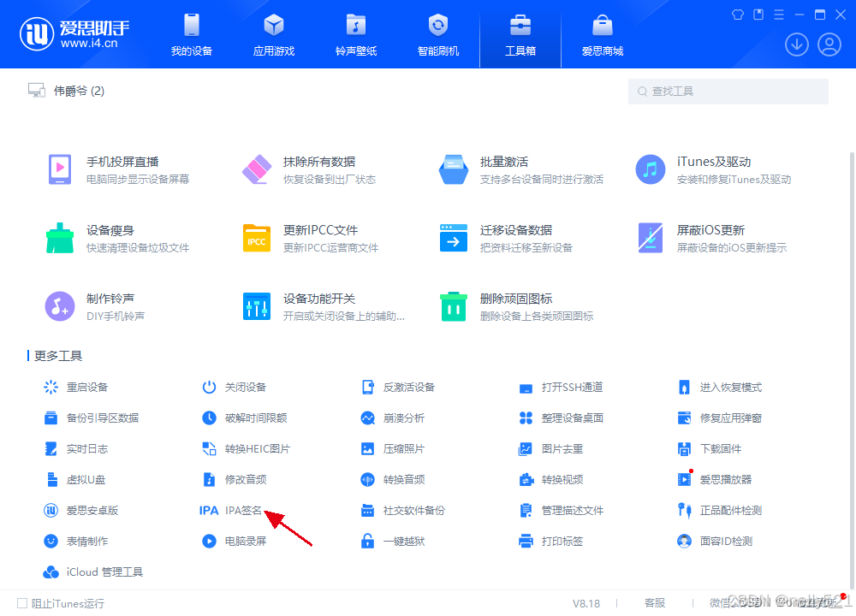The width and height of the screenshot is (856, 616).
Task: Open 设备功能开关 tool
Action: 324,306
